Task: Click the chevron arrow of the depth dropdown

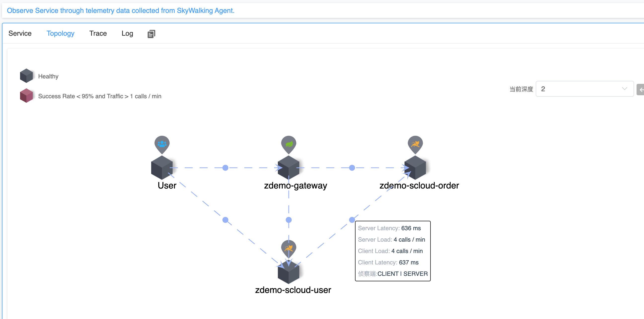Action: click(x=624, y=89)
